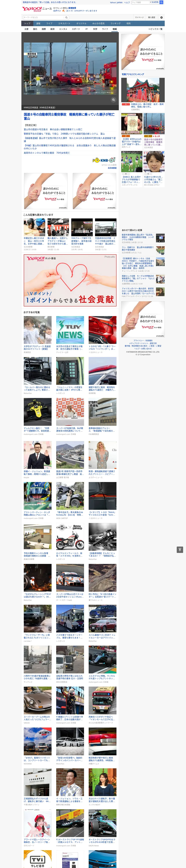The height and width of the screenshot is (868, 186).
Task: Select the 主要 category
Action: click(26, 29)
